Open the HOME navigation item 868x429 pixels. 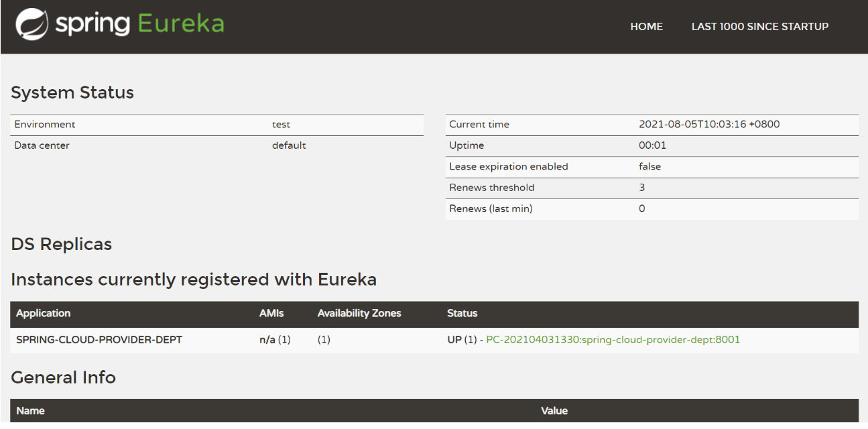tap(646, 27)
